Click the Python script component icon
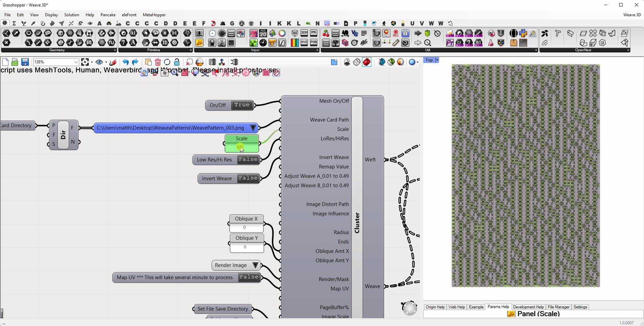Screen dimensions: 644x326 (x=523, y=33)
